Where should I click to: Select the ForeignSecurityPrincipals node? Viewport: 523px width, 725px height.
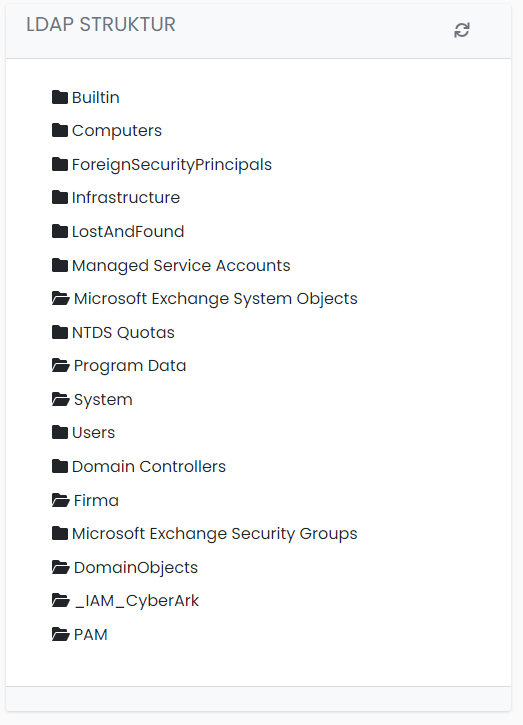coord(172,165)
